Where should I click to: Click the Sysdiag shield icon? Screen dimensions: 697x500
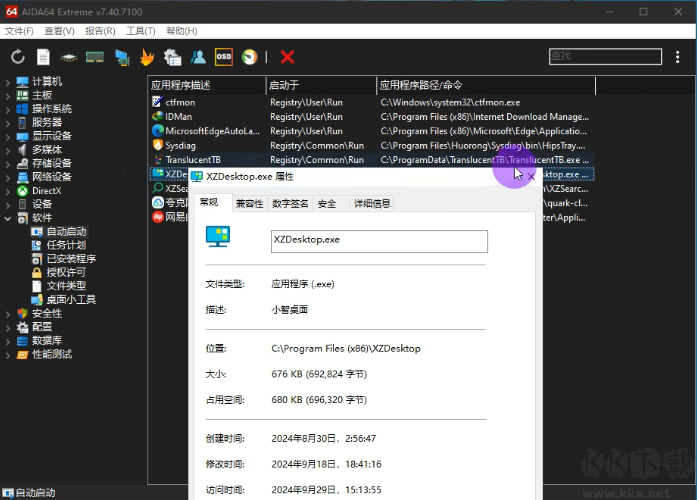click(x=157, y=145)
